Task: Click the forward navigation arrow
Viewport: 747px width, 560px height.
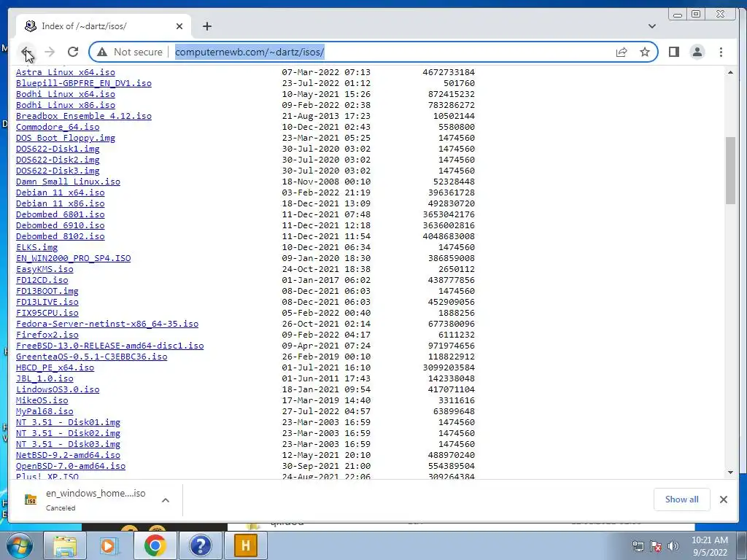Action: pyautogui.click(x=50, y=52)
